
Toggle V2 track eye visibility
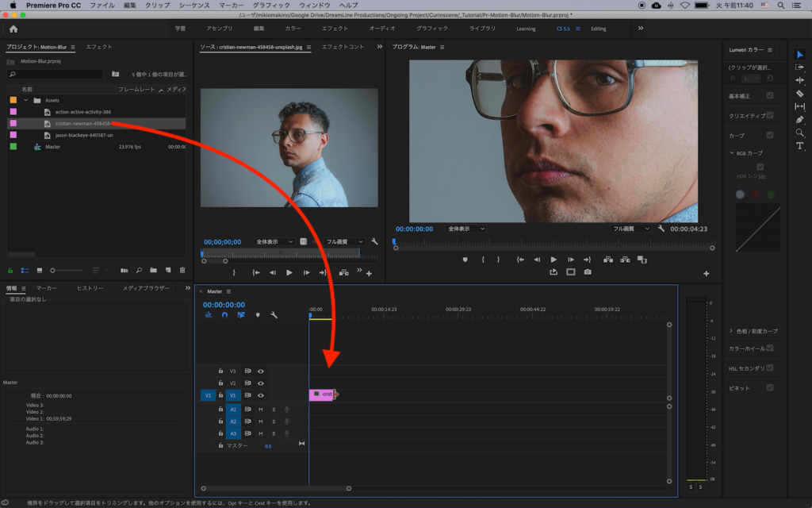260,383
